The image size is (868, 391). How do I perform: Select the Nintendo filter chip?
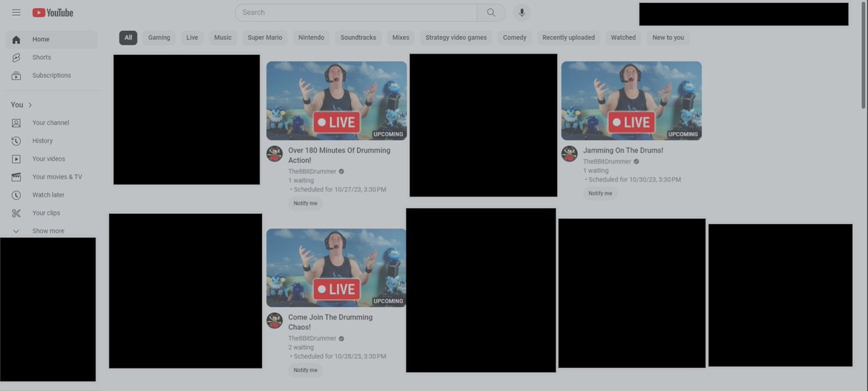point(311,38)
